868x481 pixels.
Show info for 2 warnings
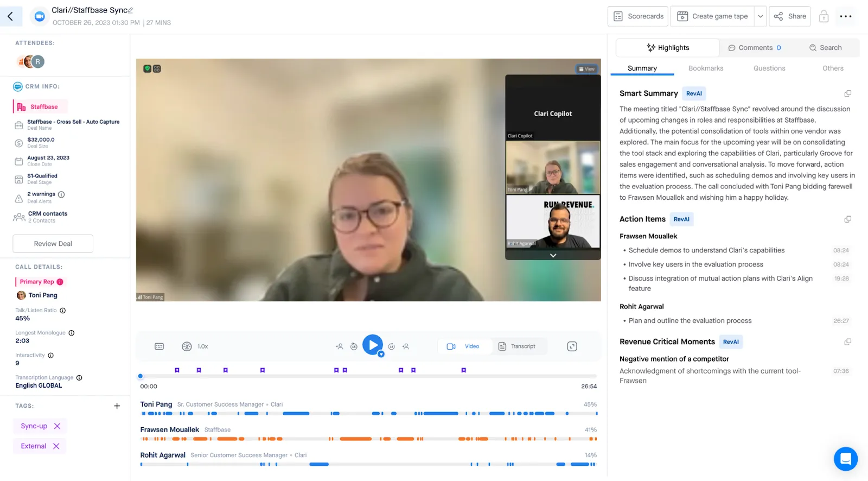(61, 194)
